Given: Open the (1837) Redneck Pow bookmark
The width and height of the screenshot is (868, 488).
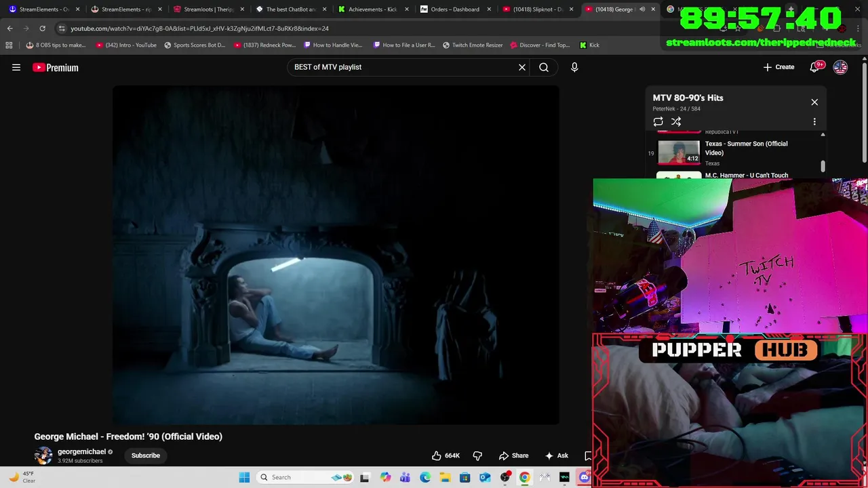Looking at the screenshot, I should click(264, 45).
